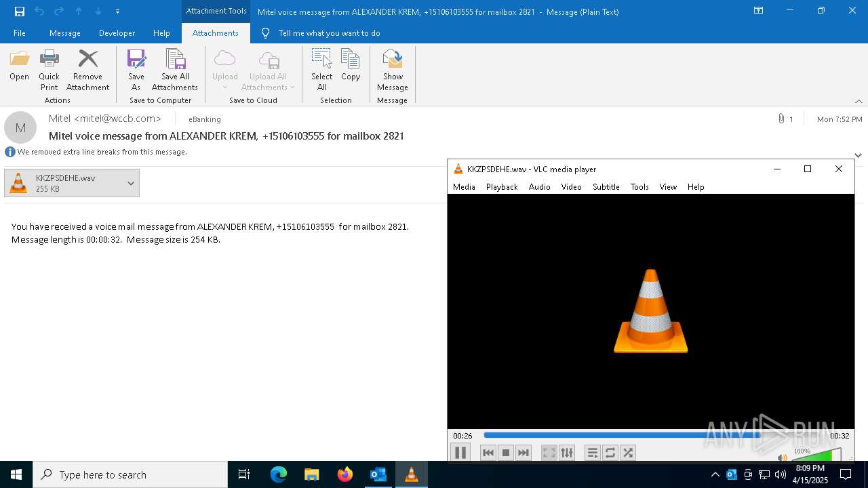Select the Attachments ribbon tab

coord(216,33)
